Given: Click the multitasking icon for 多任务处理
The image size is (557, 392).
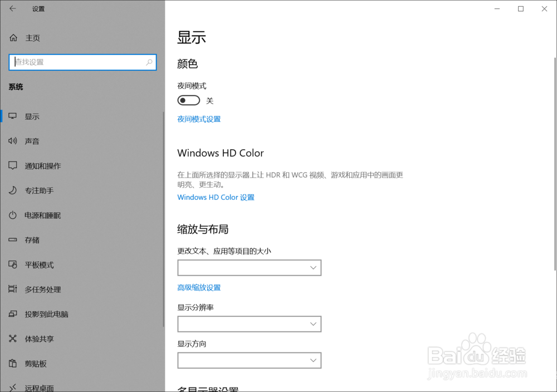Looking at the screenshot, I should click(13, 289).
